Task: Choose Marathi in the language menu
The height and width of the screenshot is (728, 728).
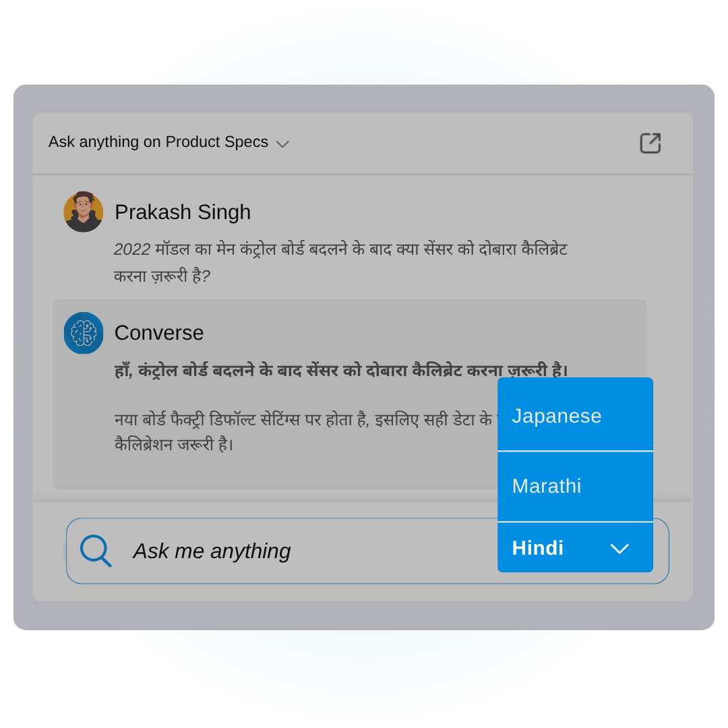Action: click(x=575, y=486)
